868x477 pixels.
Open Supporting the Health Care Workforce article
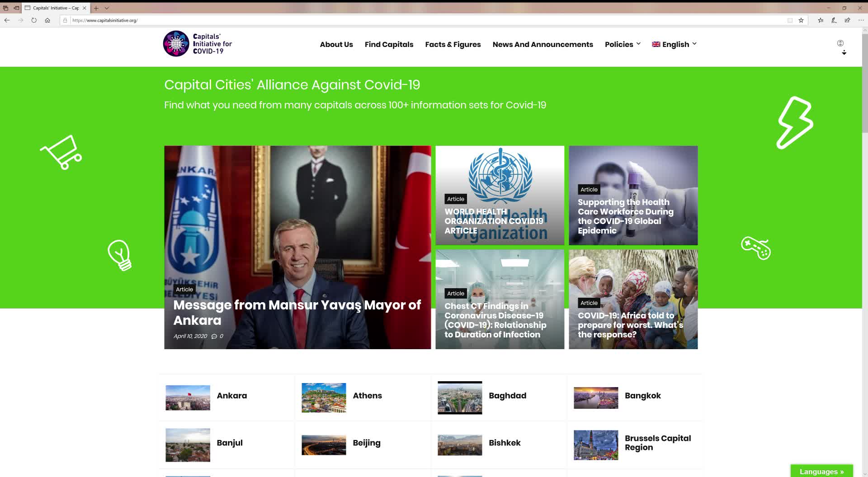[x=626, y=216]
